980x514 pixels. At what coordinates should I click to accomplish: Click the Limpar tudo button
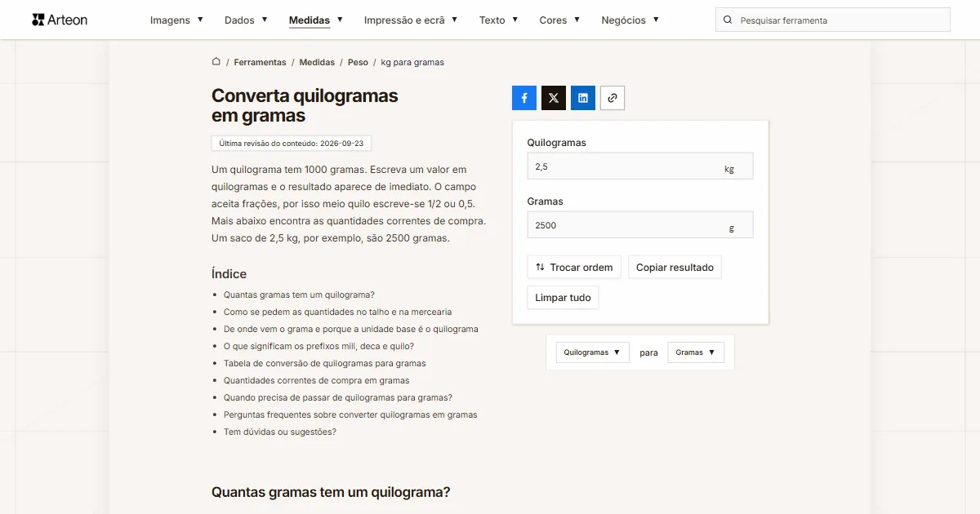click(563, 298)
